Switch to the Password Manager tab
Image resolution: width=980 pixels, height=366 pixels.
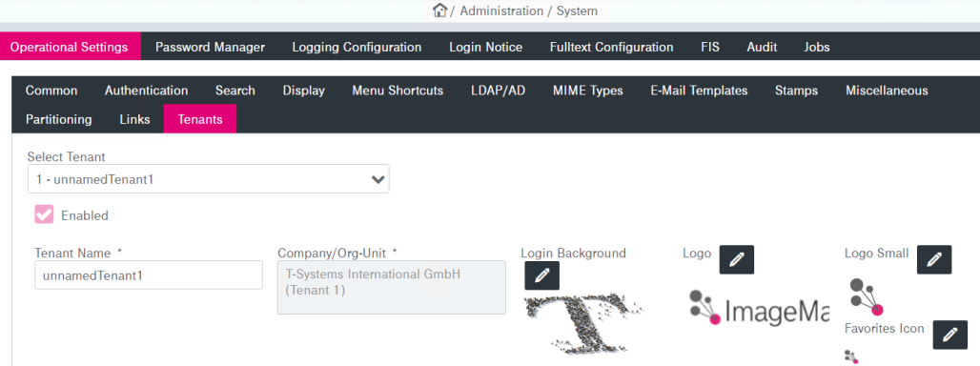pos(210,47)
